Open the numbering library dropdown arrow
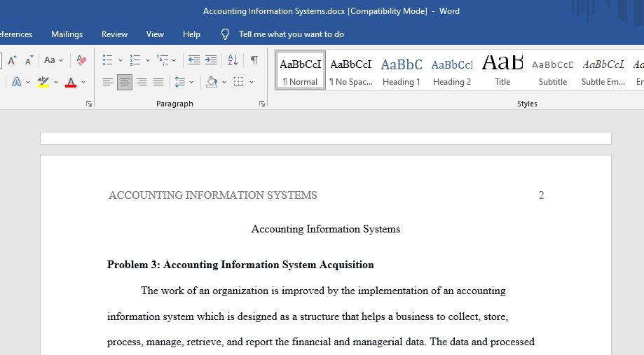This screenshot has height=355, width=644. pyautogui.click(x=148, y=60)
